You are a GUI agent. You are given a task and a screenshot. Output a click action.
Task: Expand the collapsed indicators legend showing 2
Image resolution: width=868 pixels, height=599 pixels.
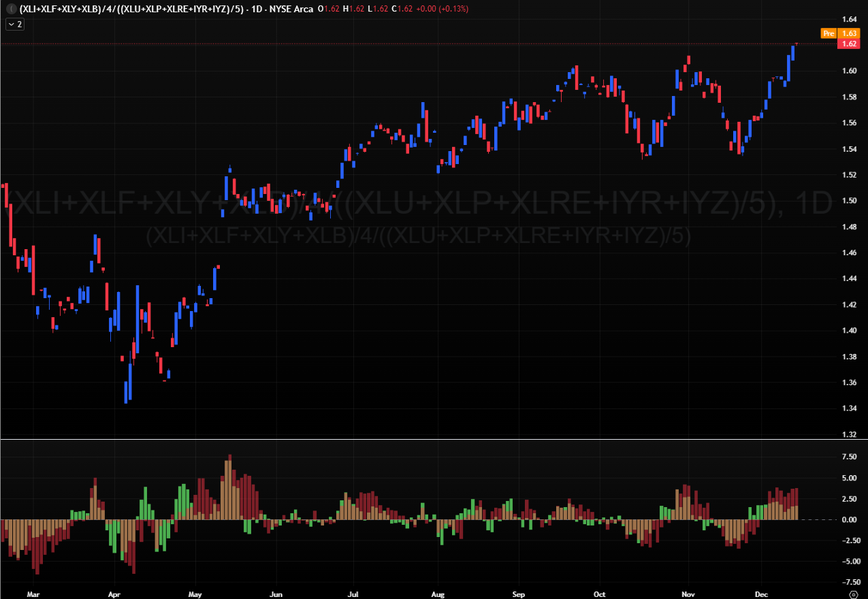point(15,24)
